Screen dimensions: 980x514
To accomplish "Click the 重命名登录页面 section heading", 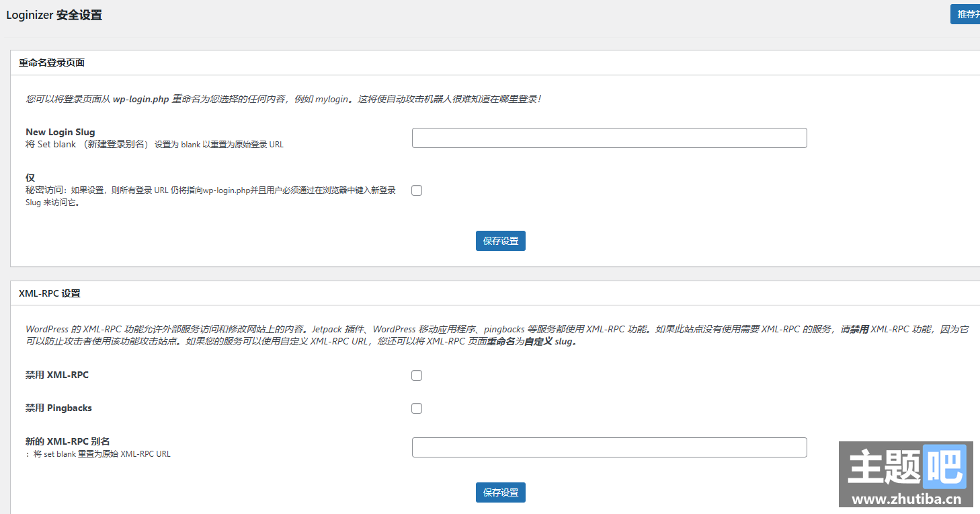I will point(52,63).
